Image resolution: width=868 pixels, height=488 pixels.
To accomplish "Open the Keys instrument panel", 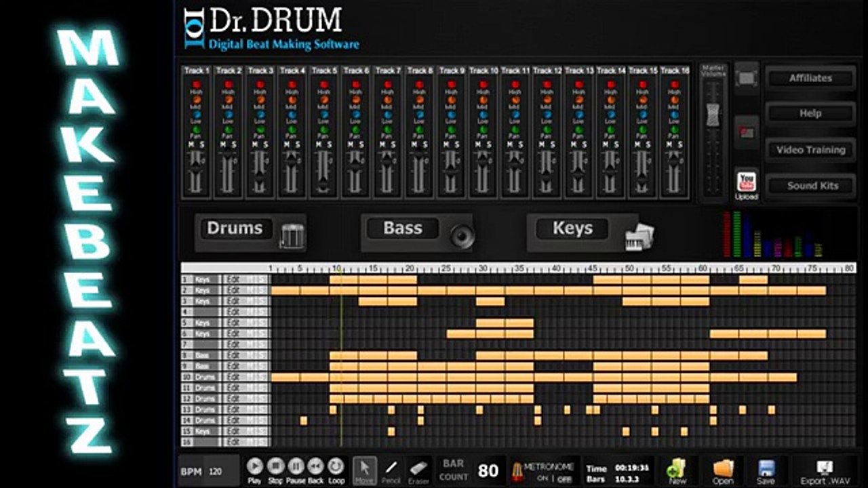I will click(x=591, y=232).
